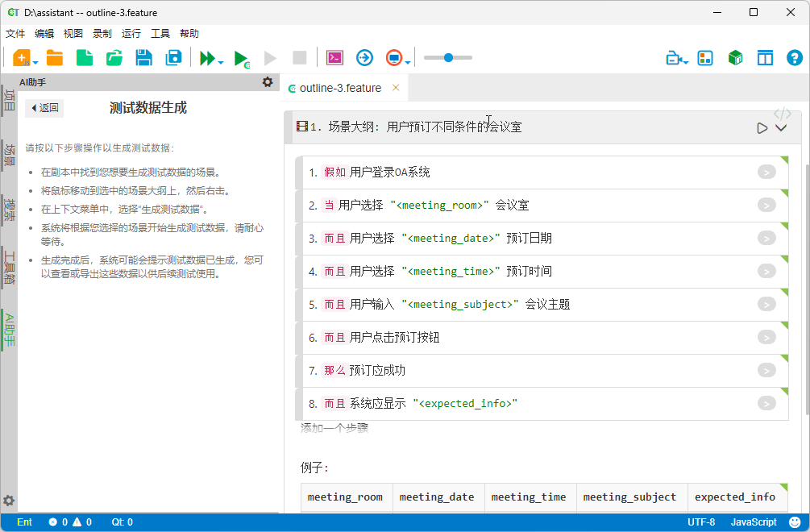Click the arrow button on the meeting_date step
Viewport: 810px width, 532px height.
[766, 238]
